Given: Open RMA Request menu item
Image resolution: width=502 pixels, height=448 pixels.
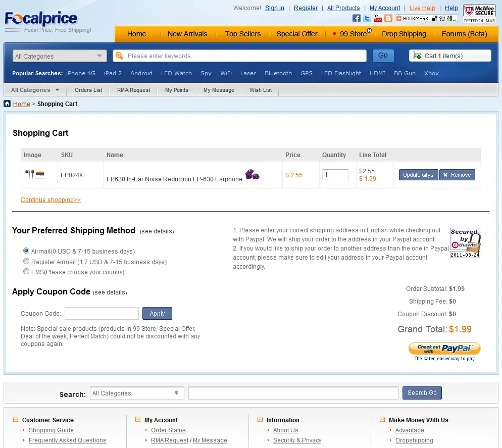Looking at the screenshot, I should point(133,90).
